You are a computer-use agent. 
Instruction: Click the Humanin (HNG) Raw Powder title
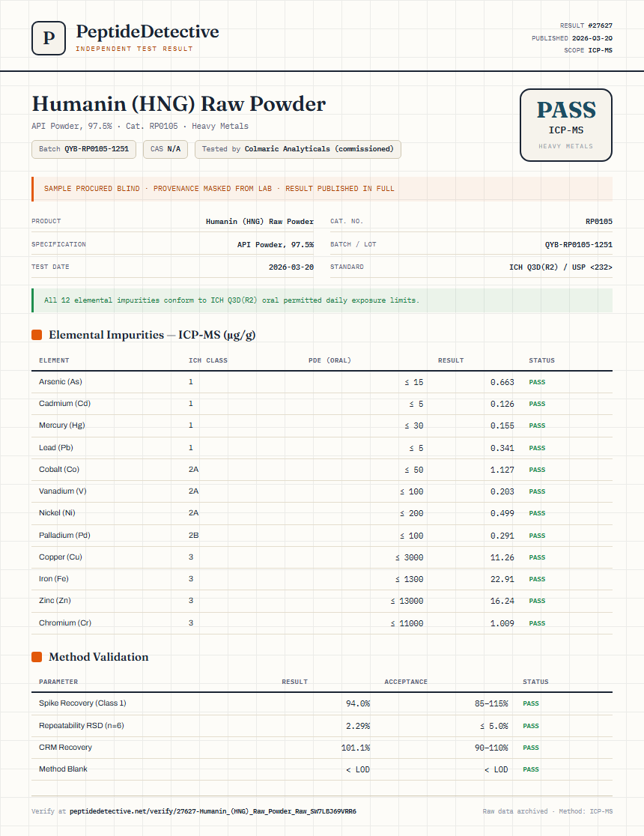pyautogui.click(x=178, y=103)
